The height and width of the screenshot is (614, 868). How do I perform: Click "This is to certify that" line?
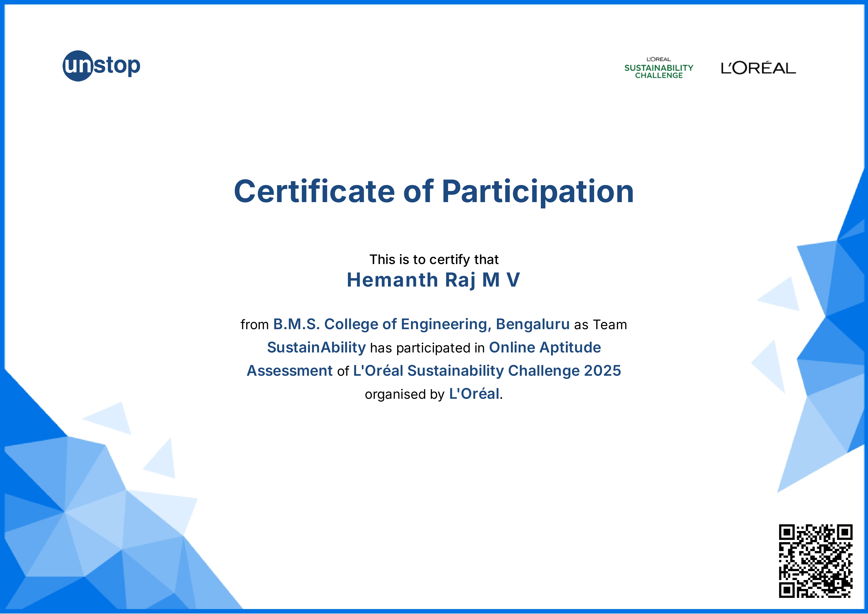(x=434, y=260)
